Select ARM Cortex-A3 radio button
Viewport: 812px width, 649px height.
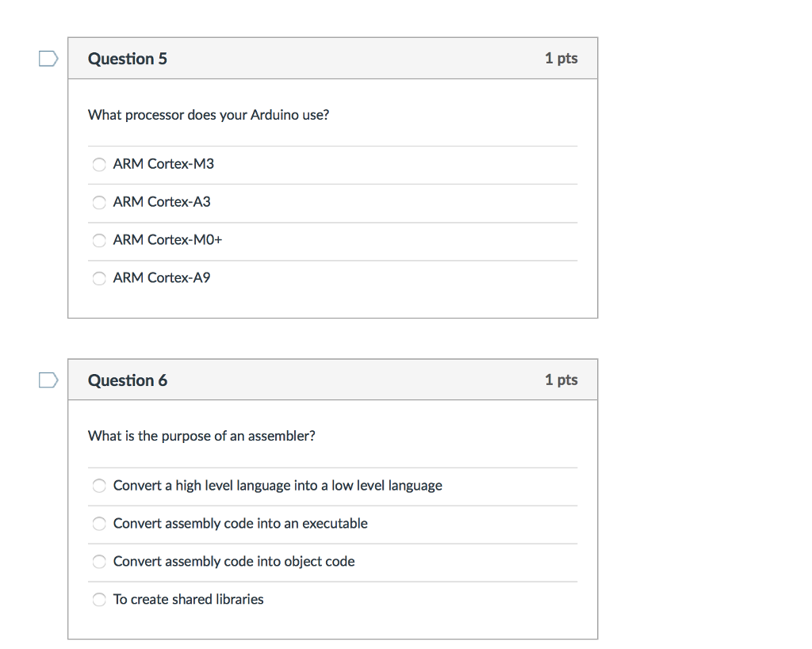[x=99, y=202]
